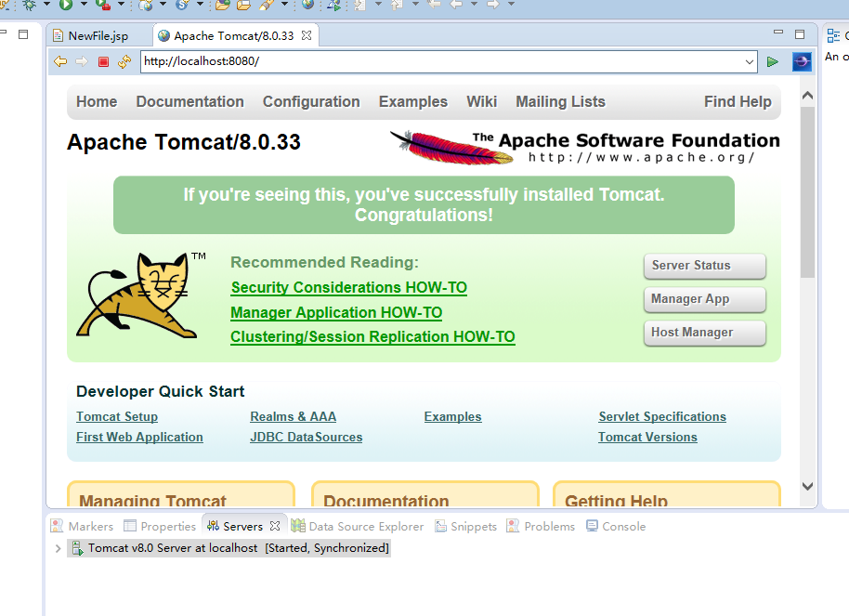Click the Run External Tools toolbar icon

tap(103, 5)
